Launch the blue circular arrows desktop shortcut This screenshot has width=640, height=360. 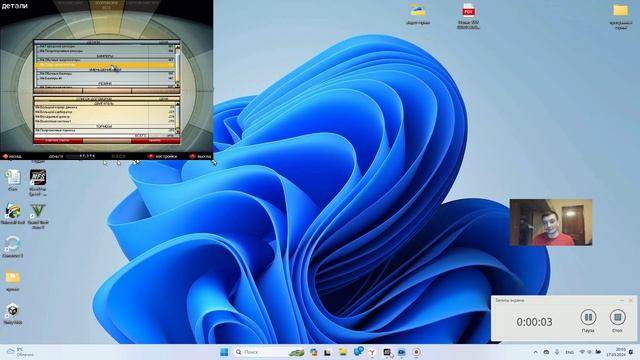pos(13,246)
